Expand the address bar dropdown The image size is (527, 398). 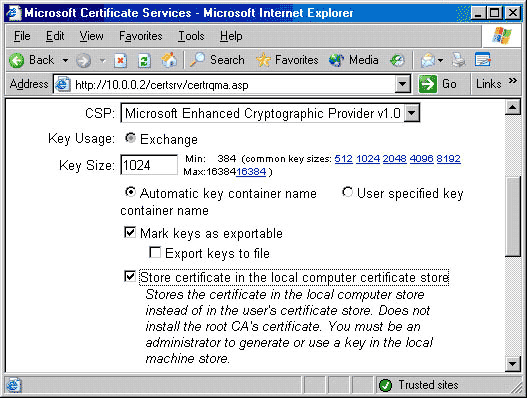pos(403,84)
